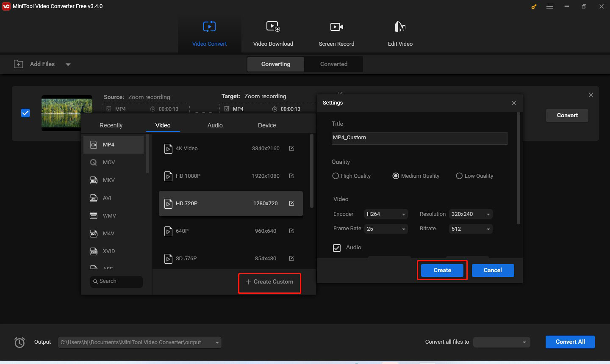Click the Convert All button
Viewport: 610px width, 364px height.
[x=570, y=342]
